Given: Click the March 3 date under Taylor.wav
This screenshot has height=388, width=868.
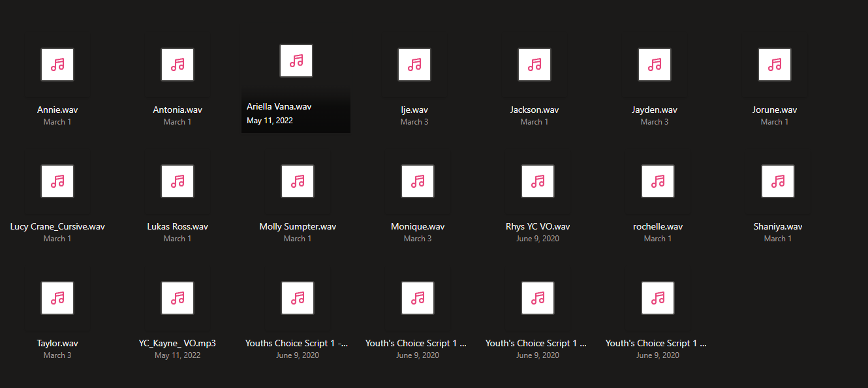Looking at the screenshot, I should click(x=57, y=355).
